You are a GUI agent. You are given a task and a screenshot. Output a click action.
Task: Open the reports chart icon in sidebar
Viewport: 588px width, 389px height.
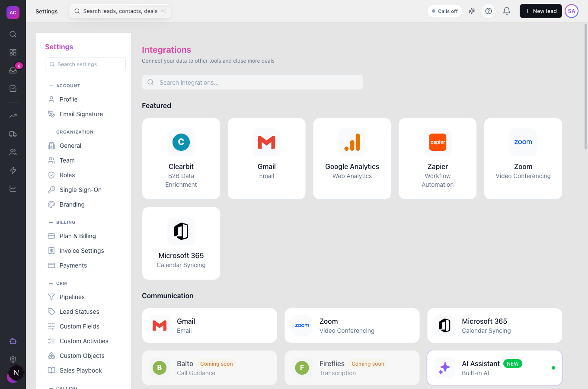tap(13, 188)
